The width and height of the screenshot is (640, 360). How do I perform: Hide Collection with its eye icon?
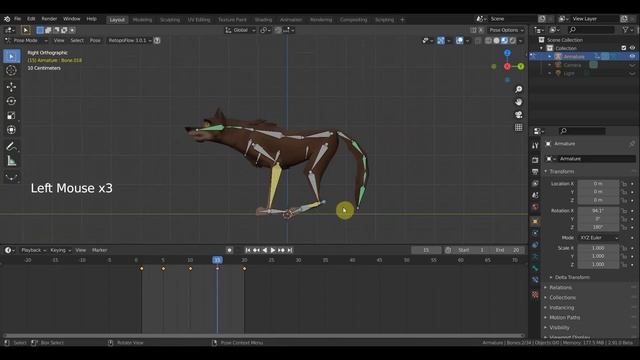coord(632,48)
